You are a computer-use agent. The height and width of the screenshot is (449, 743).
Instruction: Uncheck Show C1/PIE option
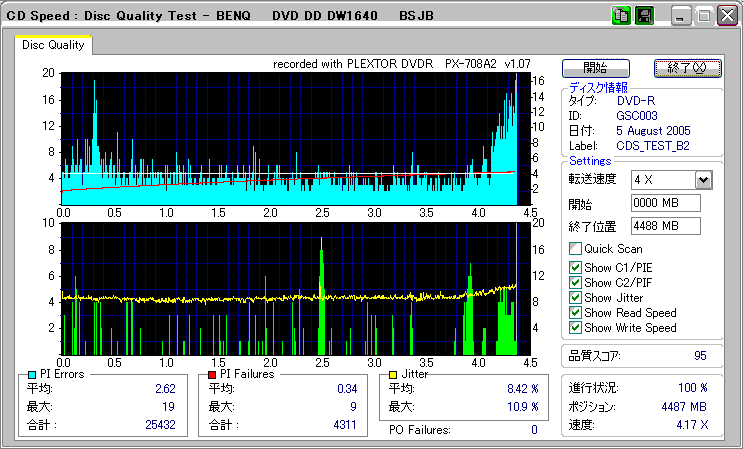[575, 267]
